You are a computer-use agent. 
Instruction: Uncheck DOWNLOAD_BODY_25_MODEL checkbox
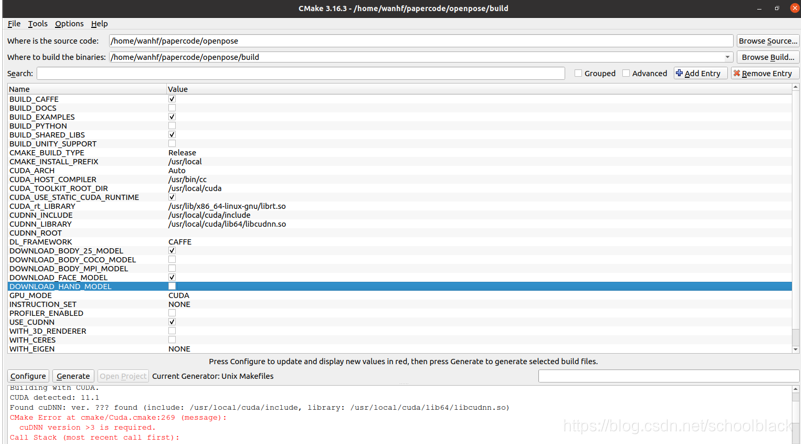(172, 251)
